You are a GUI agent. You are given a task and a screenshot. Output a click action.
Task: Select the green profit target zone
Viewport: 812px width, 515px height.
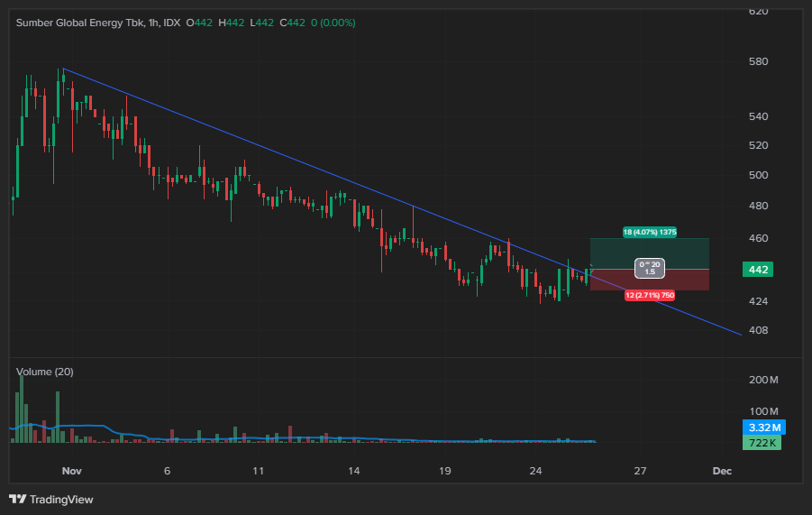[x=650, y=253]
